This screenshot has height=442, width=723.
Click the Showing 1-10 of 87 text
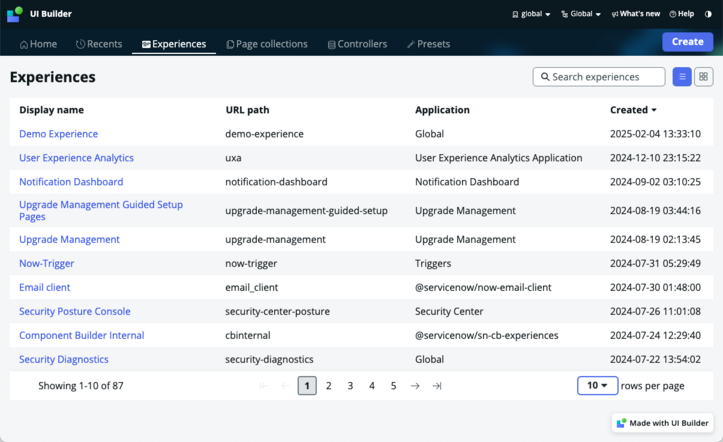81,386
